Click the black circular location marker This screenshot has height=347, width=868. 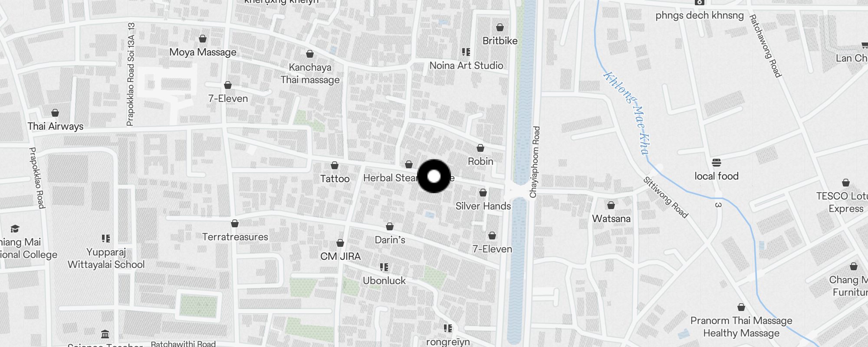[x=434, y=176]
